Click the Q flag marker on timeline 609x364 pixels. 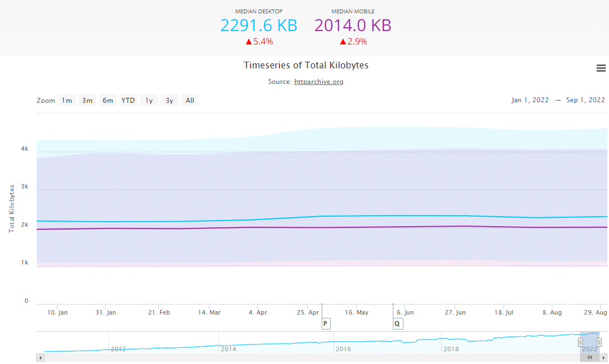click(397, 323)
